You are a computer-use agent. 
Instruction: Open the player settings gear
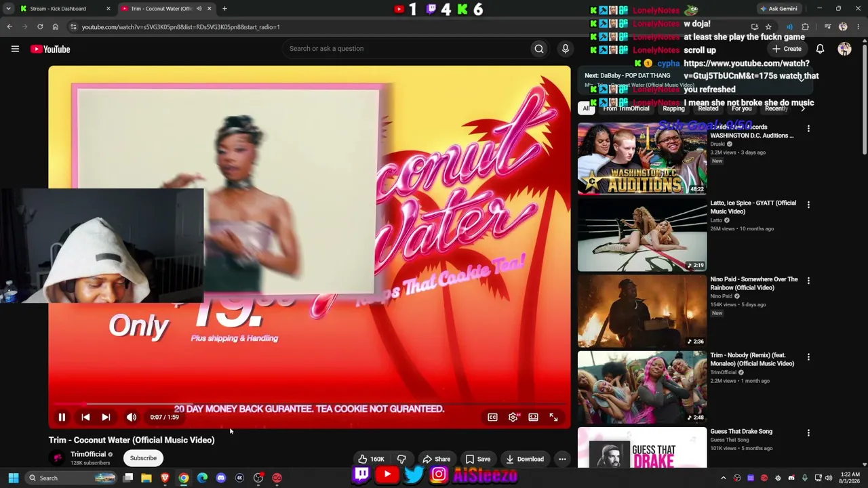[x=513, y=418]
